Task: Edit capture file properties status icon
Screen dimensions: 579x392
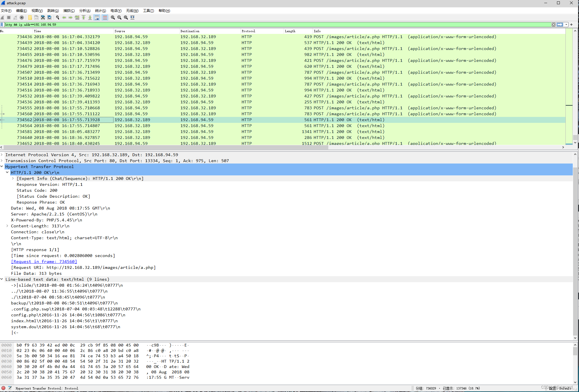Action: pyautogui.click(x=10, y=388)
